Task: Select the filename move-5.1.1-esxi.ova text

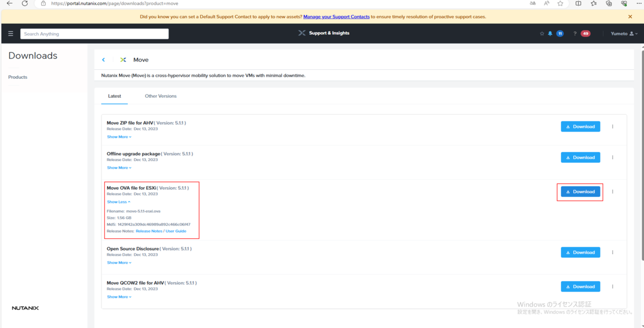Action: coord(143,211)
